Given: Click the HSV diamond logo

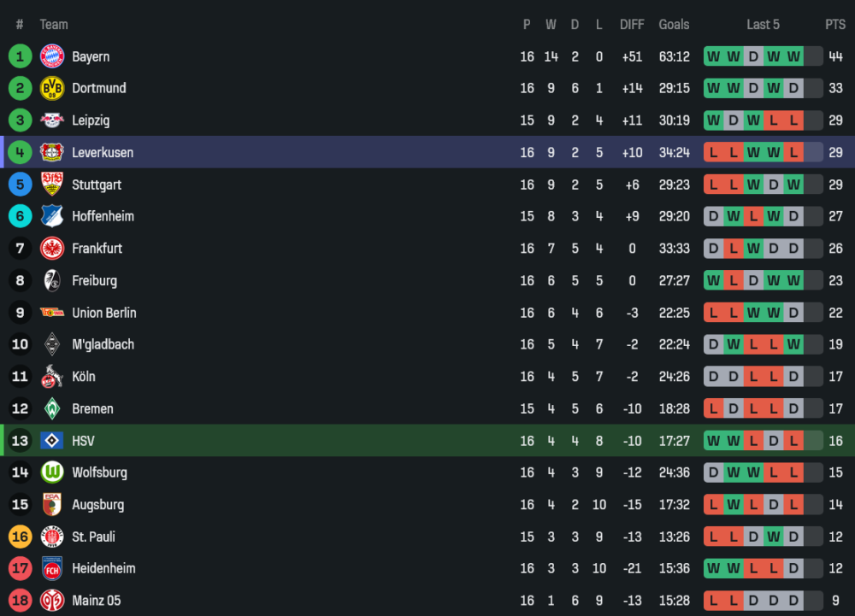Looking at the screenshot, I should 52,441.
